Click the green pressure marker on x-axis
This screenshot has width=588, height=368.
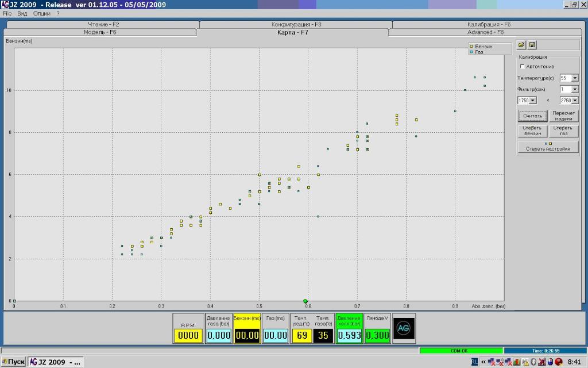coord(305,301)
